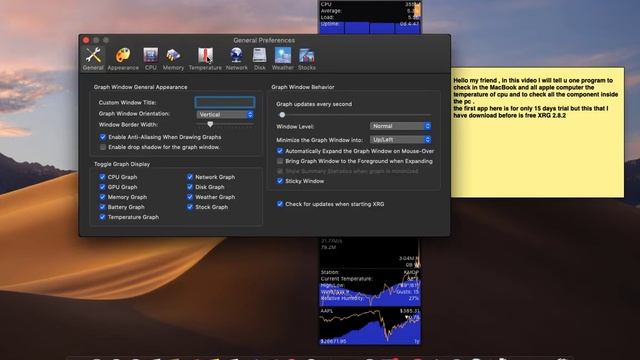This screenshot has width=640, height=360.
Task: Click the AAPL stock graph in XRG window
Action: 370,326
